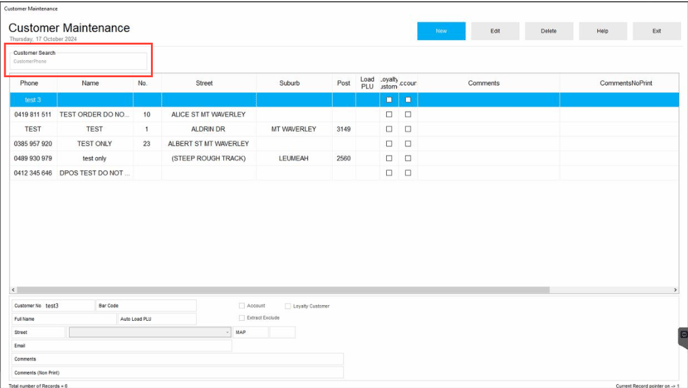
Task: Click the MAP field
Action: click(x=251, y=332)
